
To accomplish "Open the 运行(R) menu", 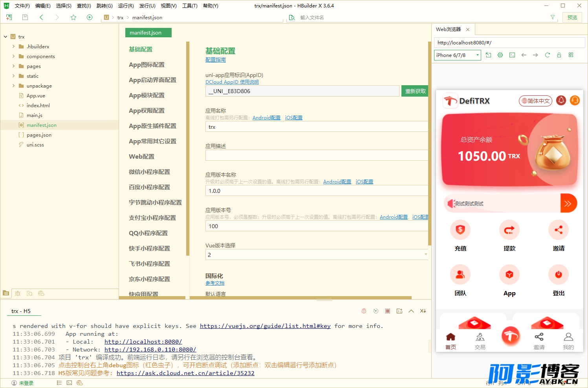I will tap(126, 6).
